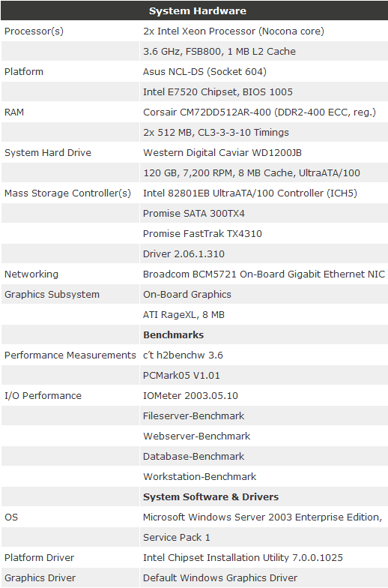Screen dimensions: 388x588
Task: Select the Promise SATA 300TX4 entry
Action: (x=194, y=213)
